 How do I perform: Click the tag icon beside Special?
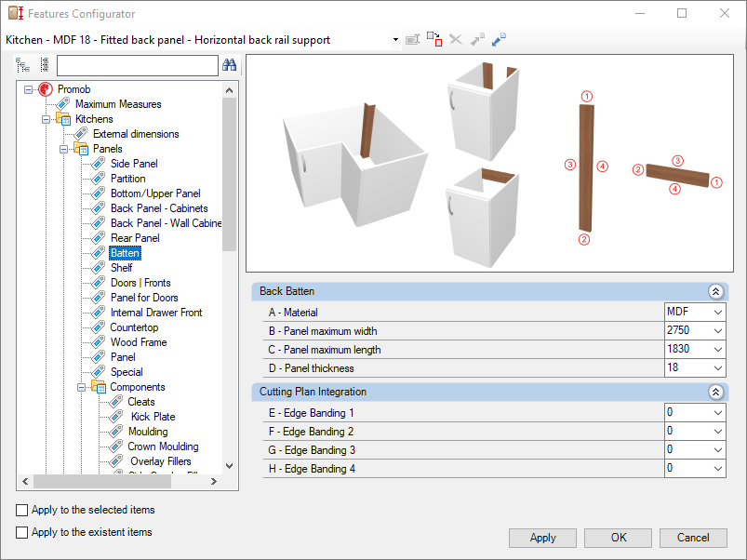click(98, 372)
